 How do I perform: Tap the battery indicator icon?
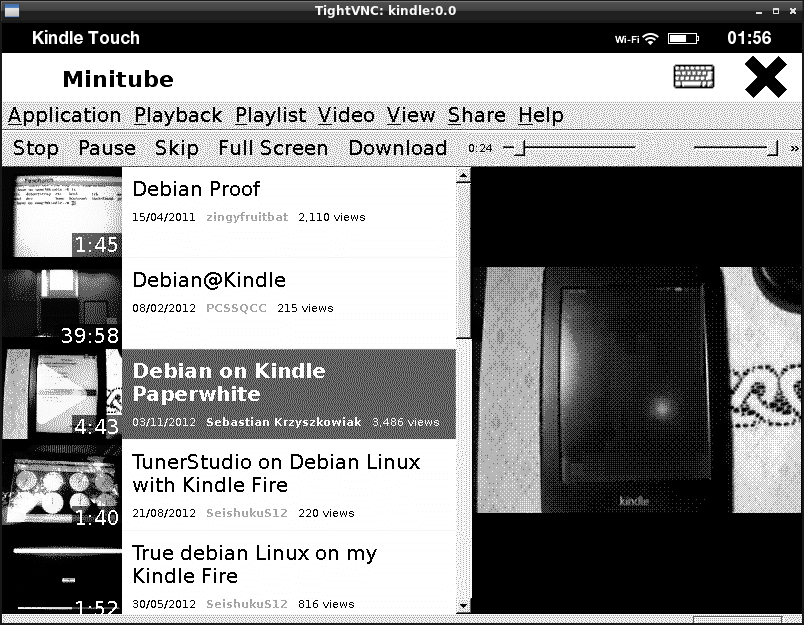pos(683,38)
